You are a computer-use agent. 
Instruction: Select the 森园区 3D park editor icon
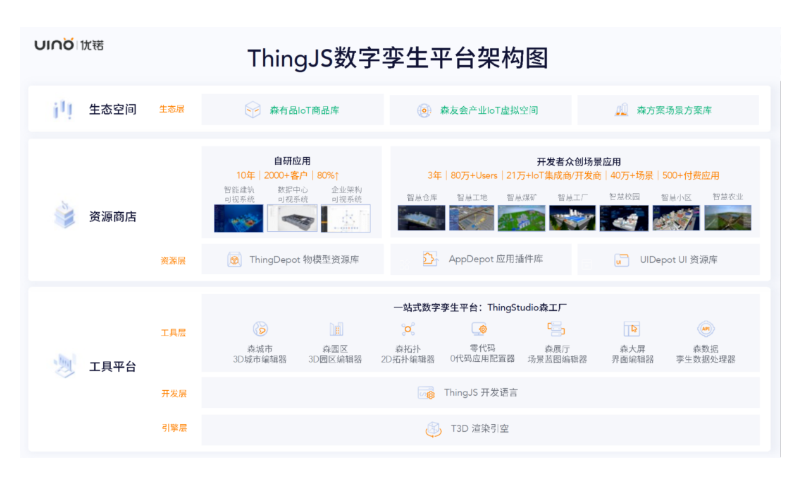[x=336, y=329]
